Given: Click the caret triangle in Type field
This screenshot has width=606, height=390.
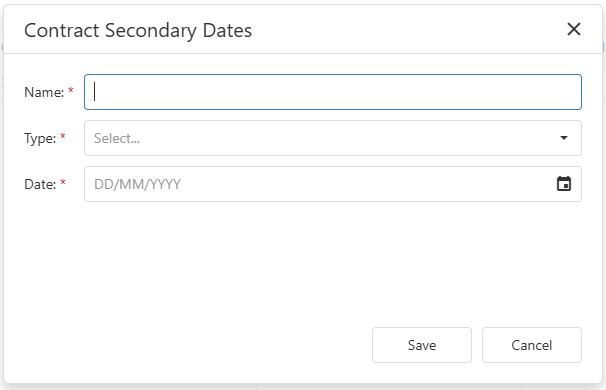Looking at the screenshot, I should click(564, 138).
